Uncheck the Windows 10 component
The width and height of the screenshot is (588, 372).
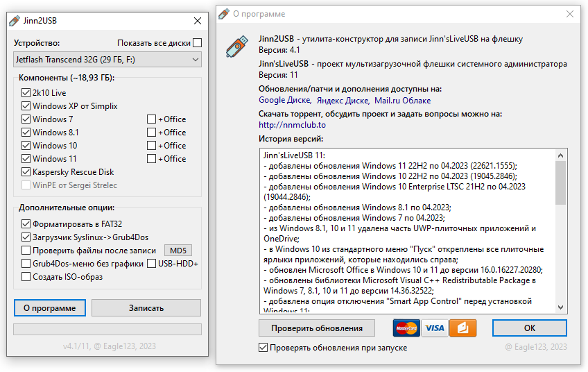click(x=26, y=145)
